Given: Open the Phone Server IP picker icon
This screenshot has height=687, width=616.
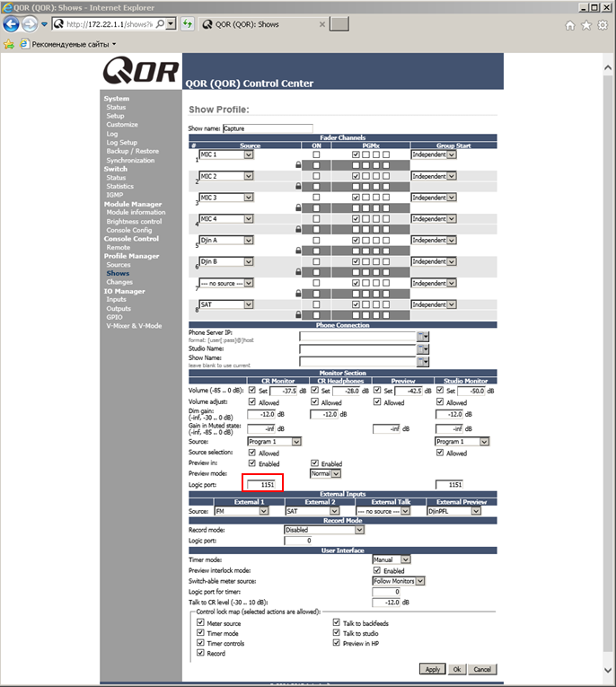Looking at the screenshot, I should click(423, 336).
